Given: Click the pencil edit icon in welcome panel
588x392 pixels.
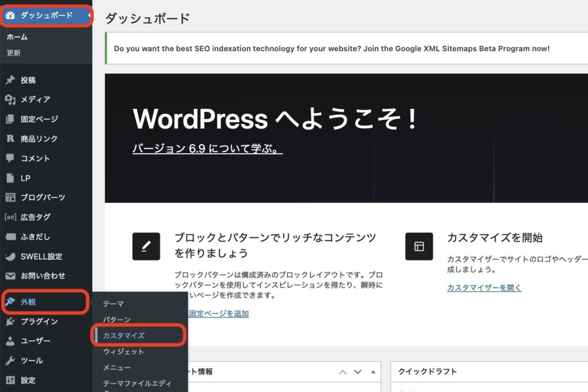Looking at the screenshot, I should [146, 246].
